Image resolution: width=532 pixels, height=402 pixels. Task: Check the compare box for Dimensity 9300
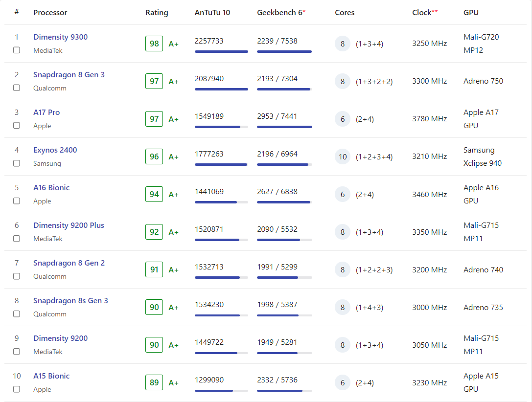pyautogui.click(x=17, y=50)
